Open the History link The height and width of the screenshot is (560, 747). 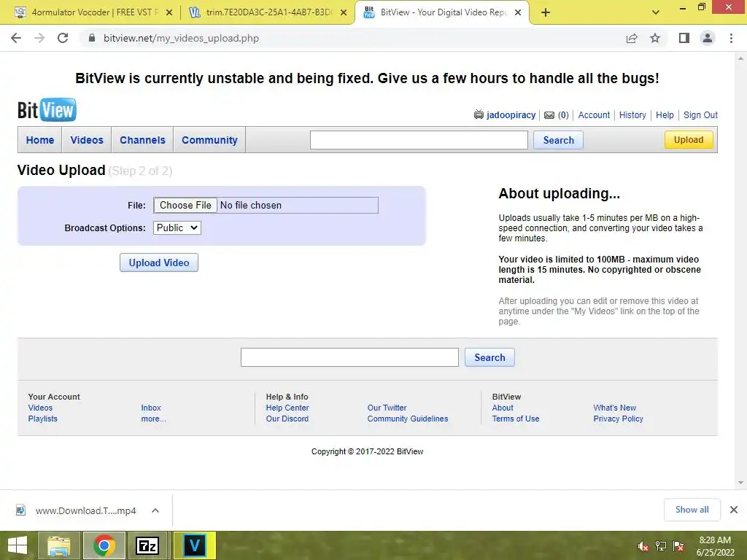coord(632,114)
